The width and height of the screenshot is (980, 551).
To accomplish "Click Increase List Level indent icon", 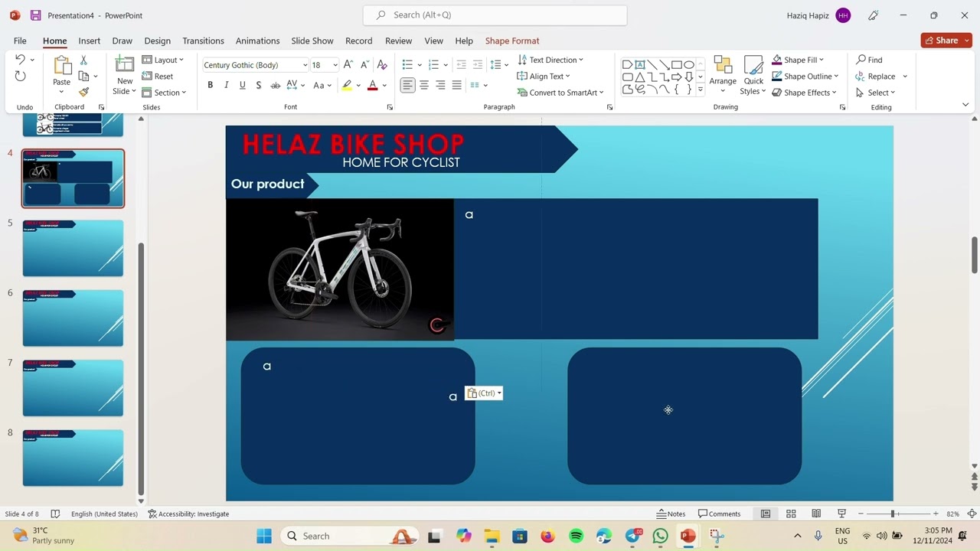I will pos(478,64).
